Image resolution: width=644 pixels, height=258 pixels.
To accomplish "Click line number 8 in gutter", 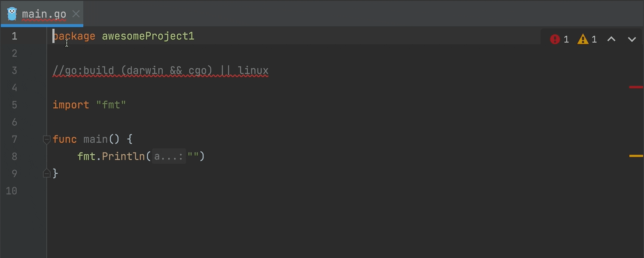I will pyautogui.click(x=15, y=157).
